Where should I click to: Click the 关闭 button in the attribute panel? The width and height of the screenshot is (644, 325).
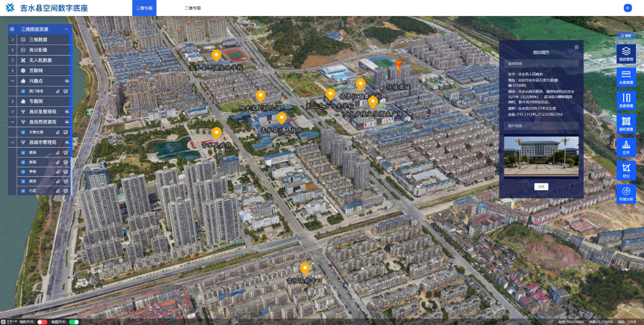click(542, 187)
